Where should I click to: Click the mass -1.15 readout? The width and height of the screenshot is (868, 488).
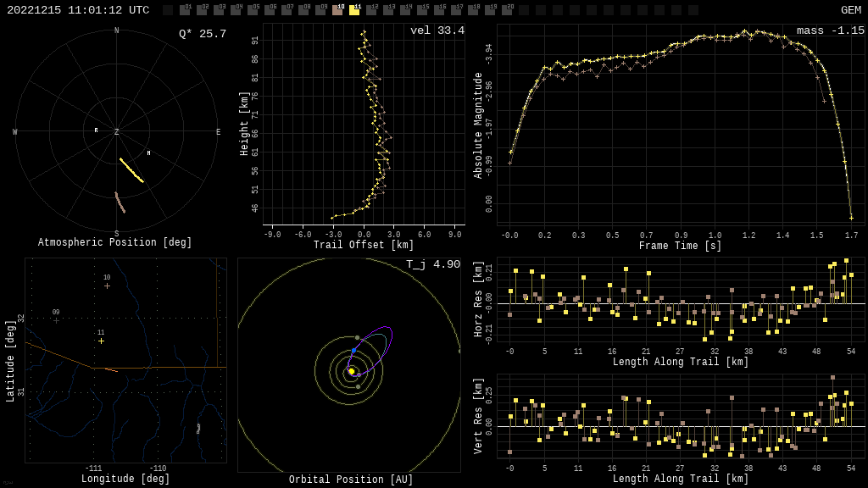pyautogui.click(x=830, y=30)
